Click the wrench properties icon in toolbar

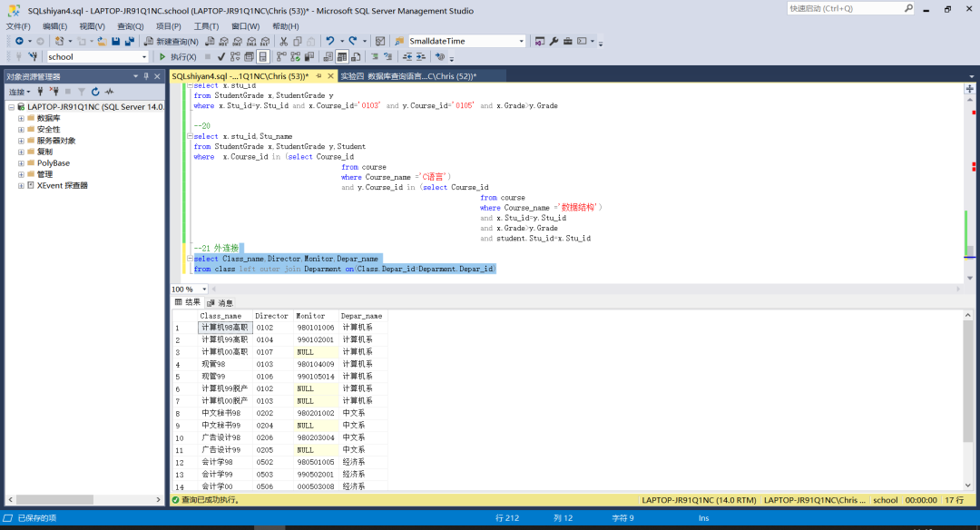(x=554, y=41)
